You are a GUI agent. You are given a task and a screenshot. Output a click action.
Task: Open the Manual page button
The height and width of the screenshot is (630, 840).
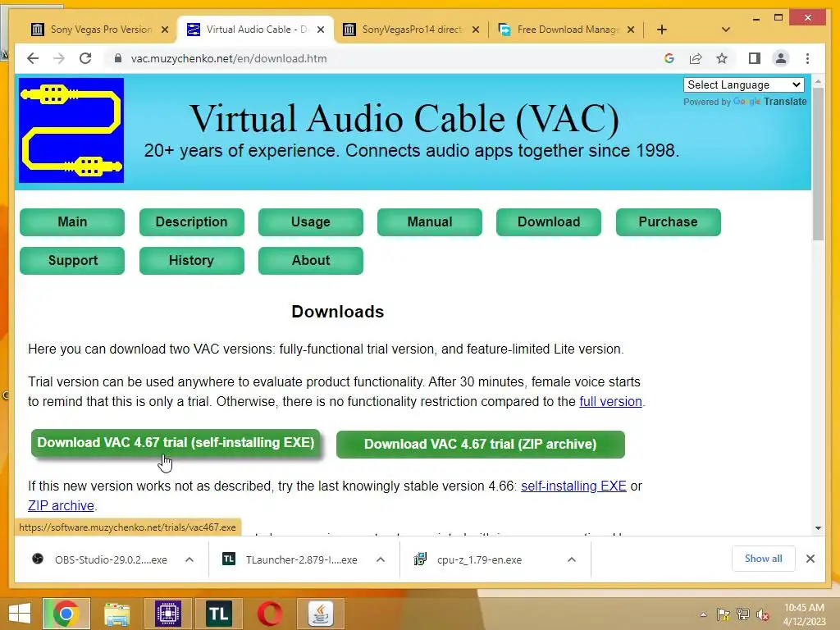tap(430, 221)
